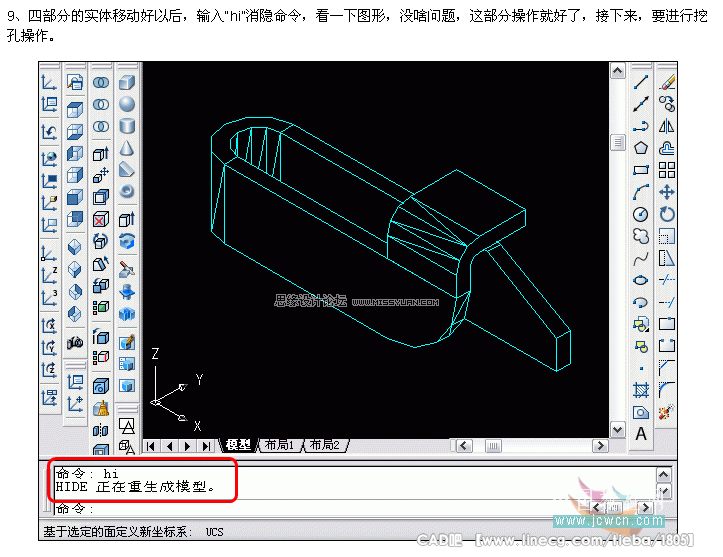Screen dimensions: 723x557
Task: Select the Wedge solid tool
Action: [x=127, y=170]
